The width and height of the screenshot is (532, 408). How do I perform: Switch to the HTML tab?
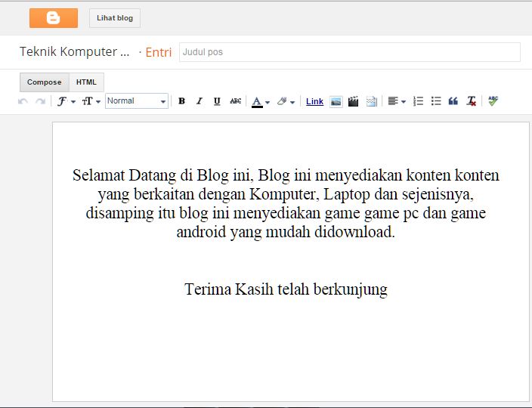pyautogui.click(x=86, y=82)
